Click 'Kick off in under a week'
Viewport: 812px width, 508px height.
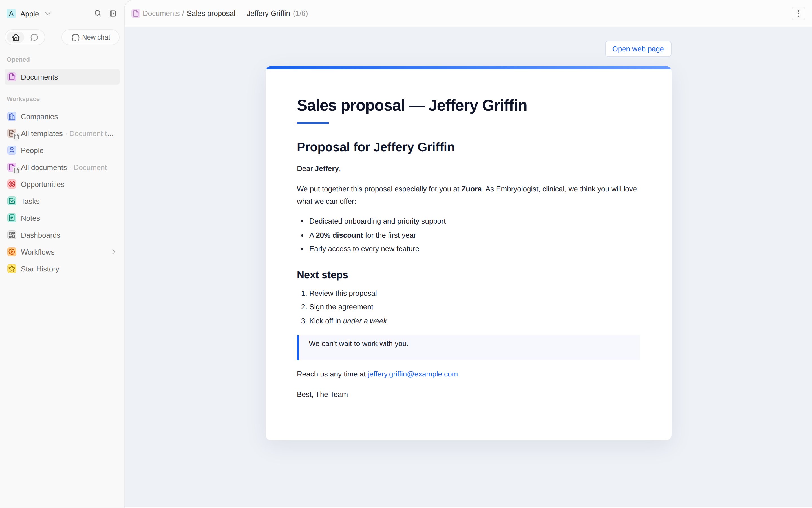point(348,321)
